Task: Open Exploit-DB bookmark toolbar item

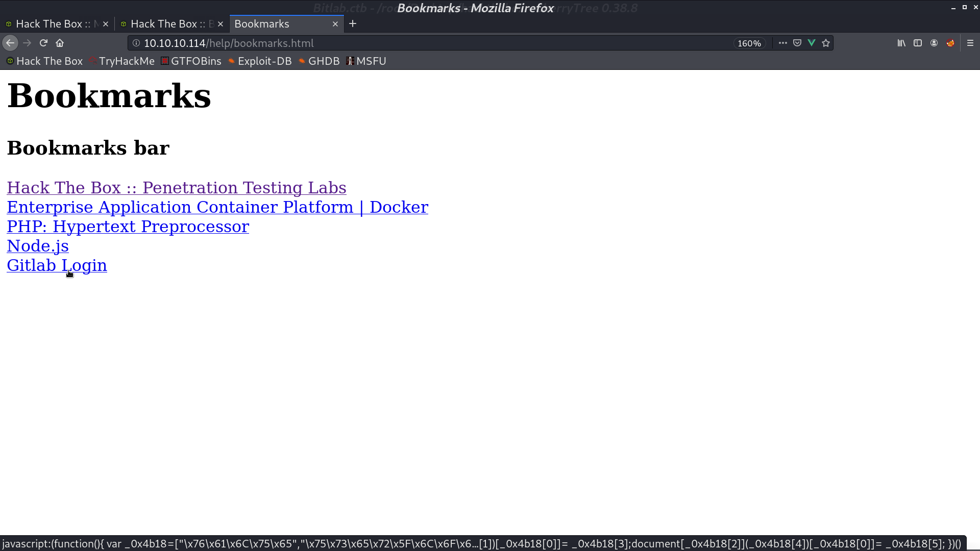Action: coord(260,61)
